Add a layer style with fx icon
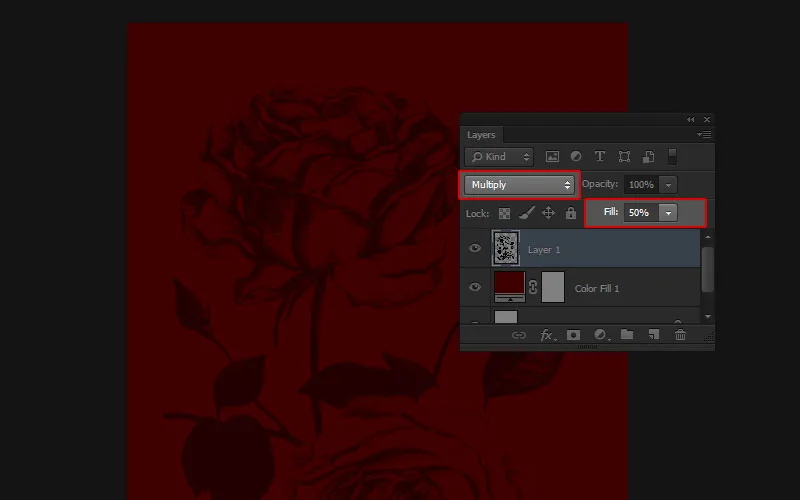Viewport: 800px width, 500px height. click(x=547, y=335)
